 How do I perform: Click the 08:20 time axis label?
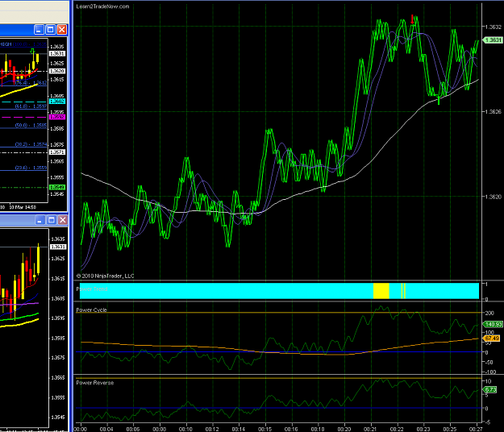[344, 429]
